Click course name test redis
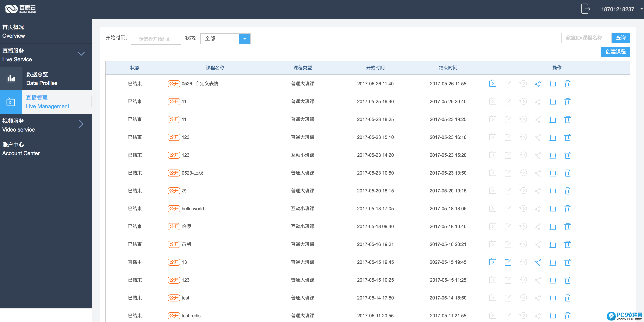This screenshot has height=322, width=644. (191, 315)
